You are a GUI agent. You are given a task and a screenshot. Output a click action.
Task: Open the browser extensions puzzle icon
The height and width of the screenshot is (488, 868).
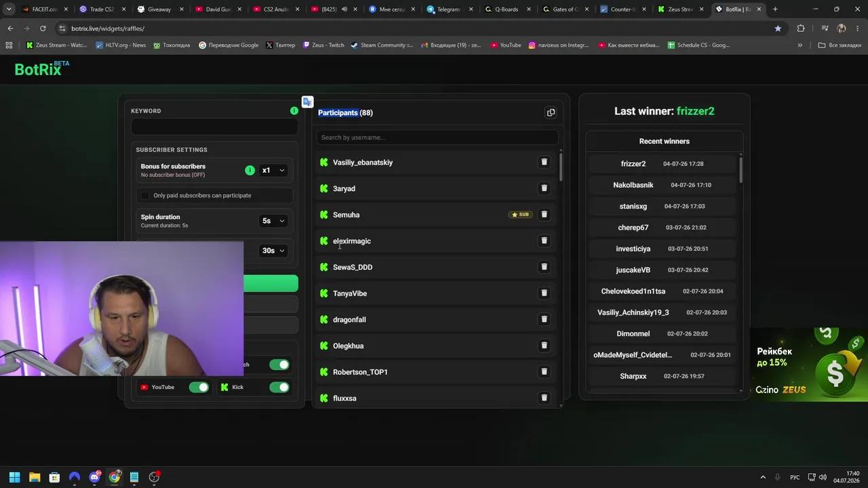[801, 28]
